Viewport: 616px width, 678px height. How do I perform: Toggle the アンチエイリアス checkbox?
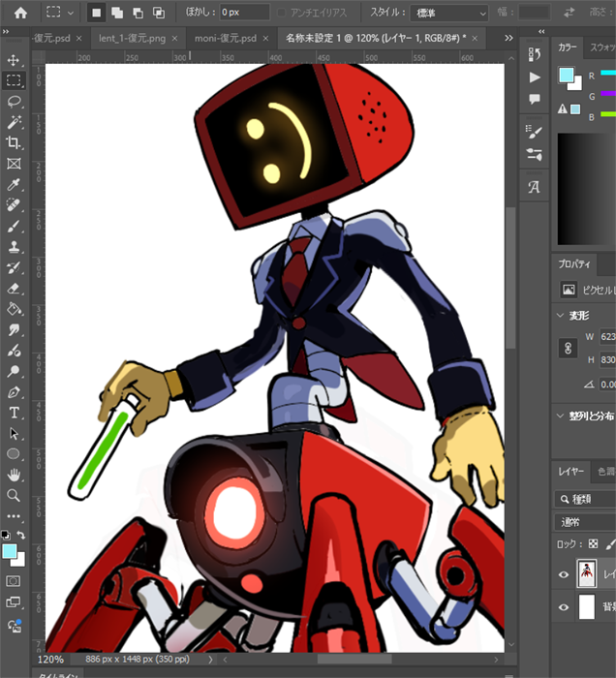pos(282,13)
